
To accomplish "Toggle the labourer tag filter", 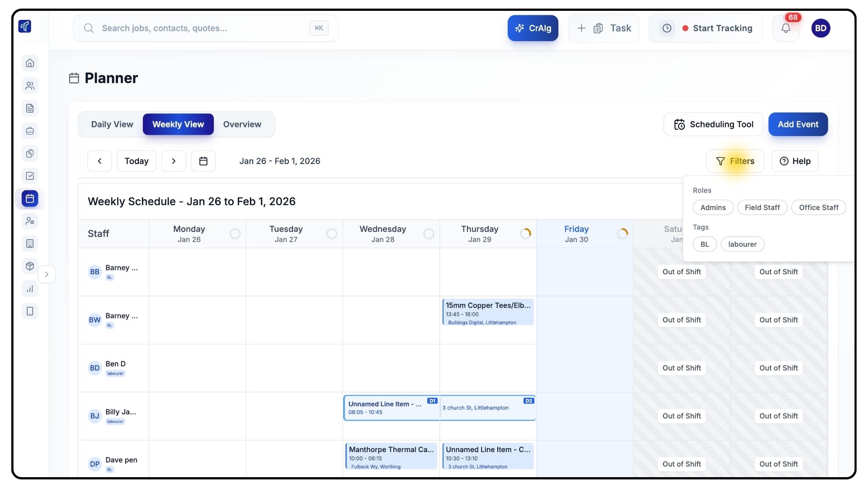I will click(x=742, y=244).
